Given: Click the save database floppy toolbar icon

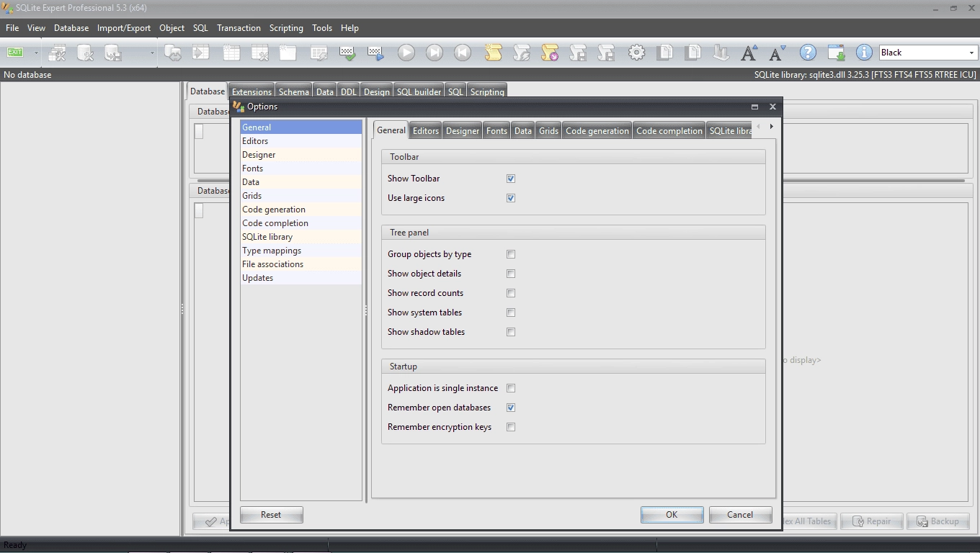Looking at the screenshot, I should coord(113,53).
